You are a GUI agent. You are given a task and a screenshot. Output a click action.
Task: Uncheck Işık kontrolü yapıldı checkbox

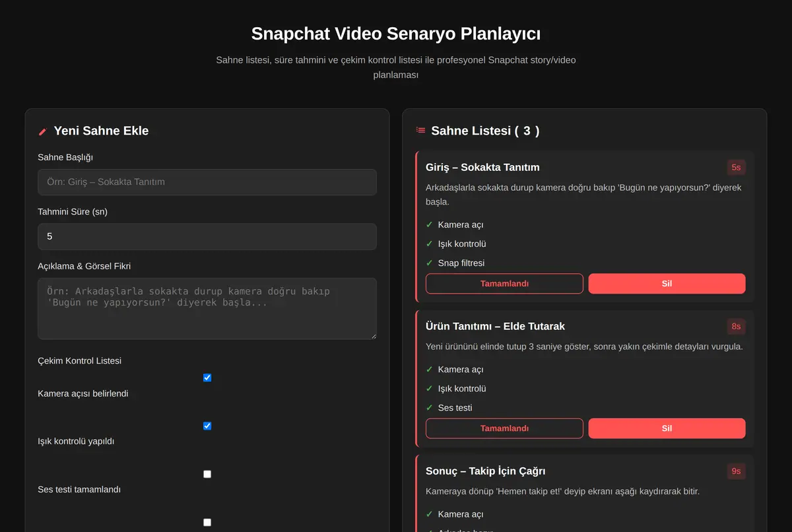[207, 426]
